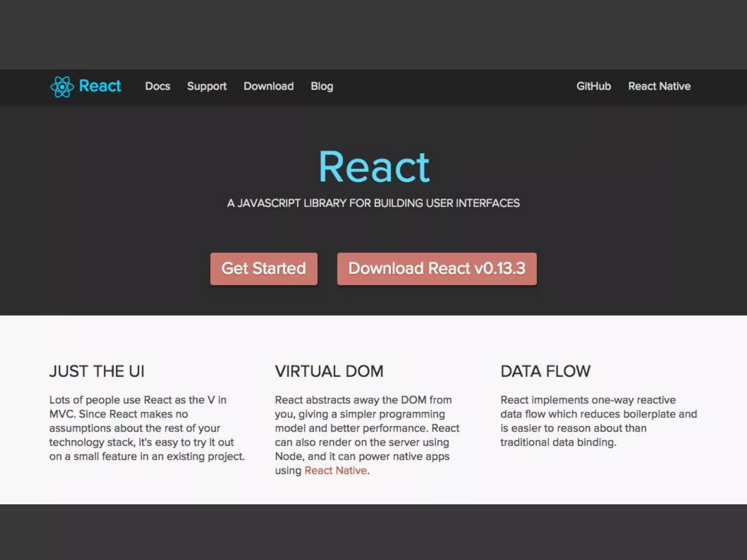Open the Docs navigation item
Viewport: 747px width, 560px height.
point(158,86)
